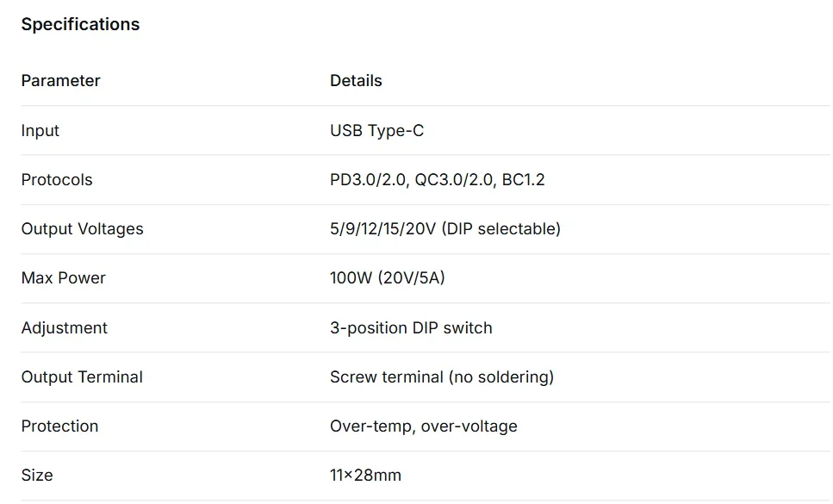Click the Max Power label
This screenshot has height=504, width=833.
click(63, 278)
